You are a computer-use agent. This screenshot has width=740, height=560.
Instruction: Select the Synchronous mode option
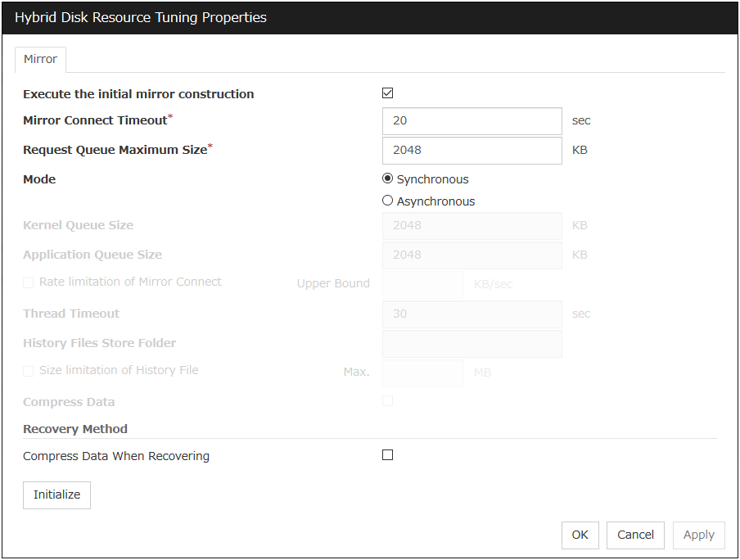(x=388, y=179)
